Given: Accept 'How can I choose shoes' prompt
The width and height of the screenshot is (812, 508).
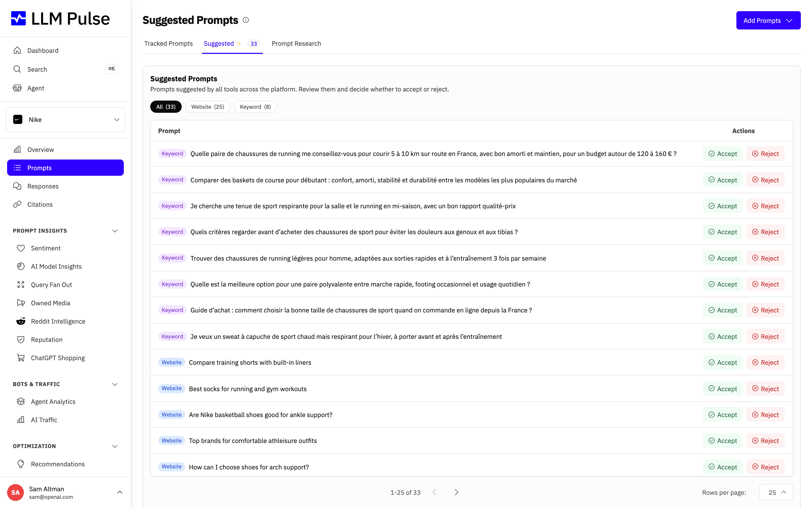Looking at the screenshot, I should point(723,467).
